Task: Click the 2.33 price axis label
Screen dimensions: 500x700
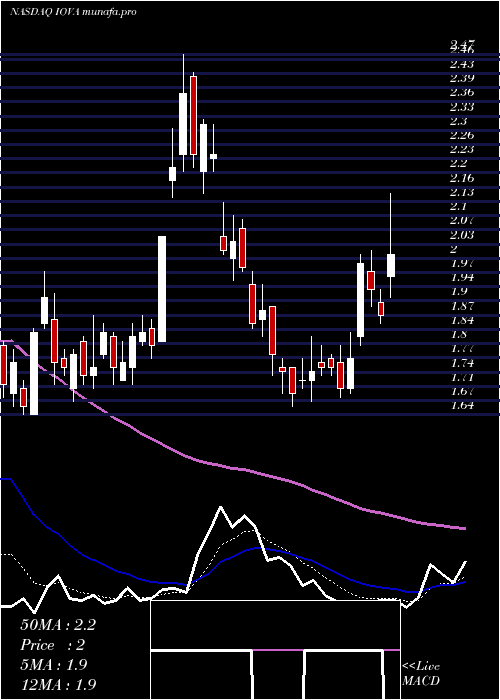Action: tap(462, 107)
